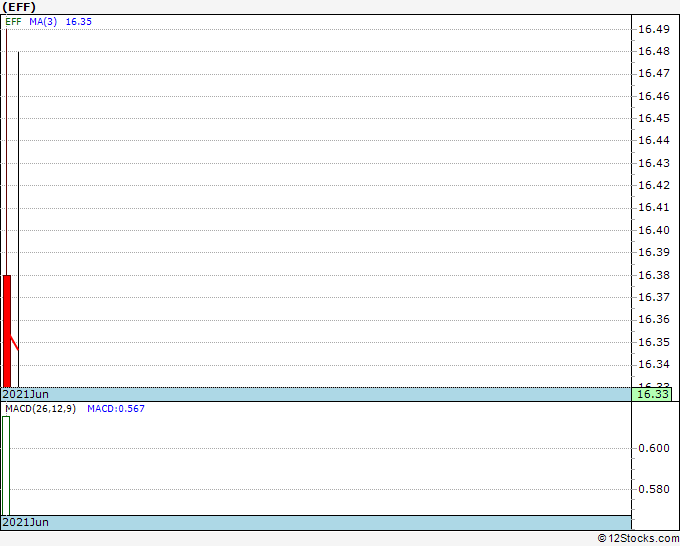Viewport: 680px width, 546px height.
Task: Click the 16.44 price axis label
Action: point(654,141)
